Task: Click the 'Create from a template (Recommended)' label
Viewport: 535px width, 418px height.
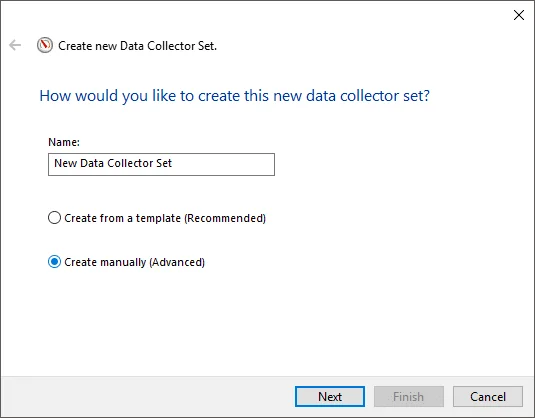Action: 165,218
